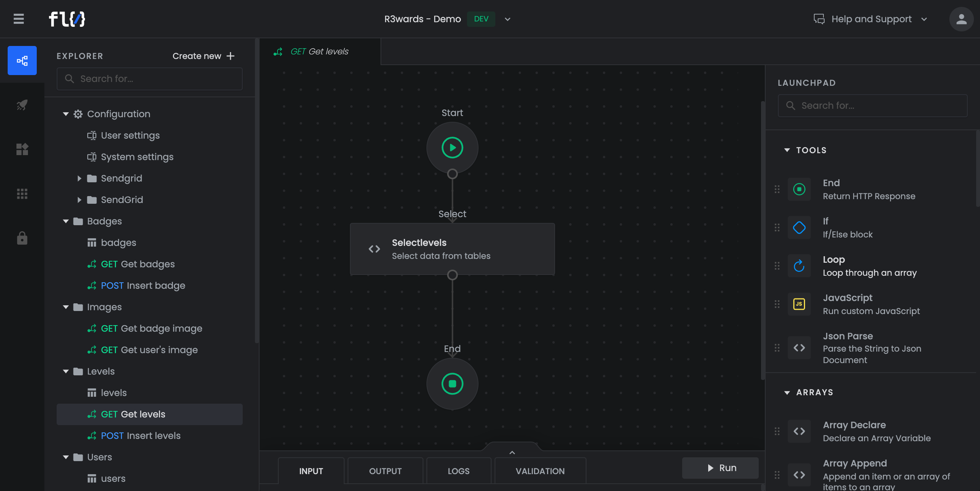This screenshot has height=491, width=980.
Task: Open the rocket deploy sidebar icon
Action: (22, 105)
